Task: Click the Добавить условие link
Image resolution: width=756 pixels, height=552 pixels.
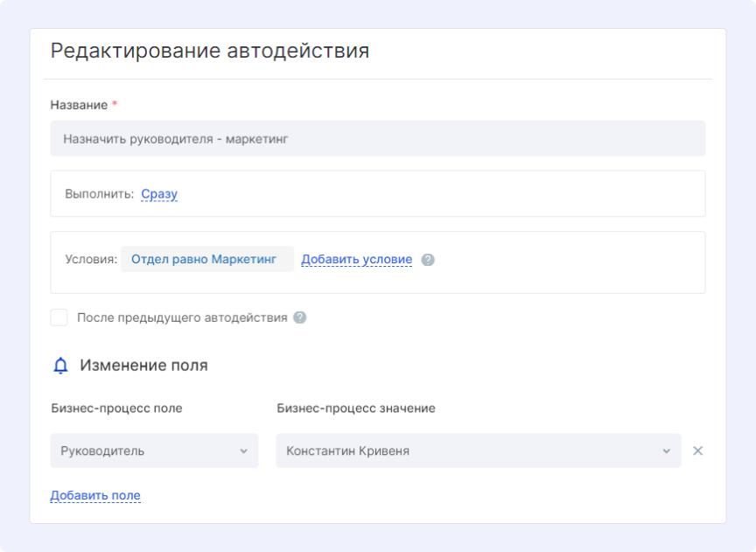Action: [x=356, y=260]
